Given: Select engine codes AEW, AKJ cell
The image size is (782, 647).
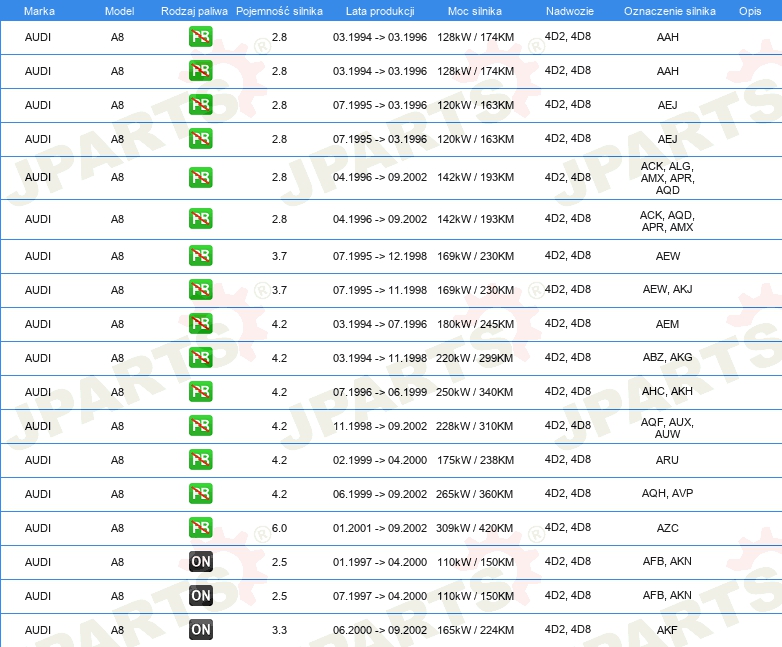Looking at the screenshot, I should pyautogui.click(x=667, y=289).
